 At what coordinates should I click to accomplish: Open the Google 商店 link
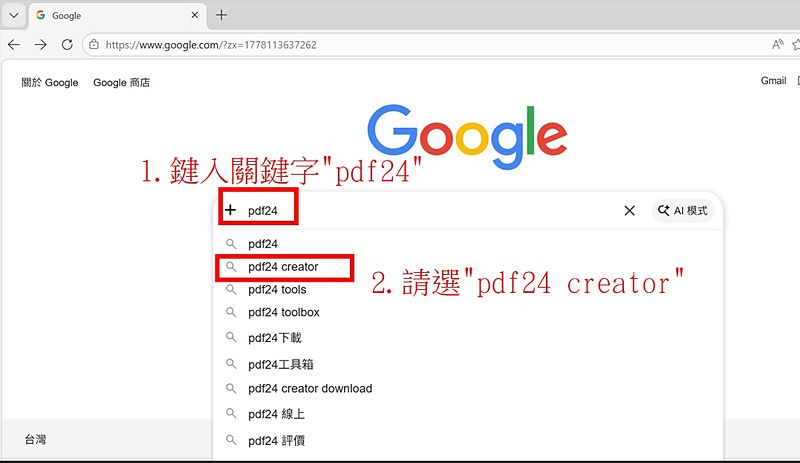(121, 83)
